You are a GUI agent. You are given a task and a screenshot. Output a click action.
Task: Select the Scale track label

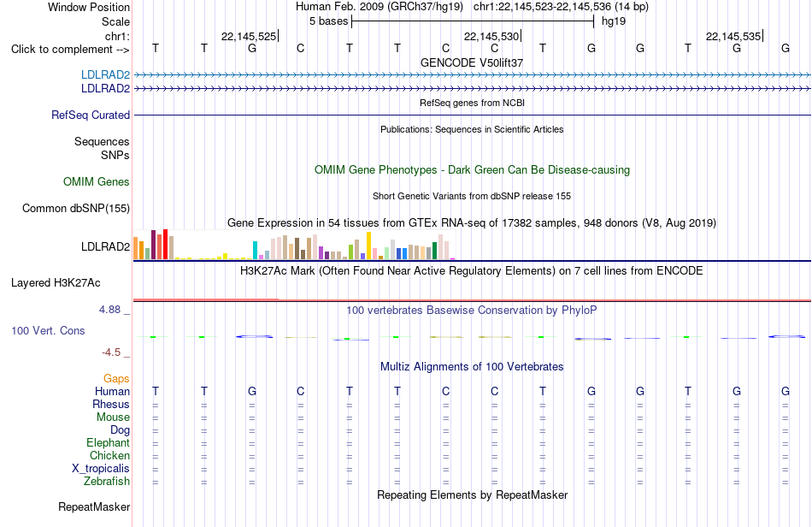115,21
